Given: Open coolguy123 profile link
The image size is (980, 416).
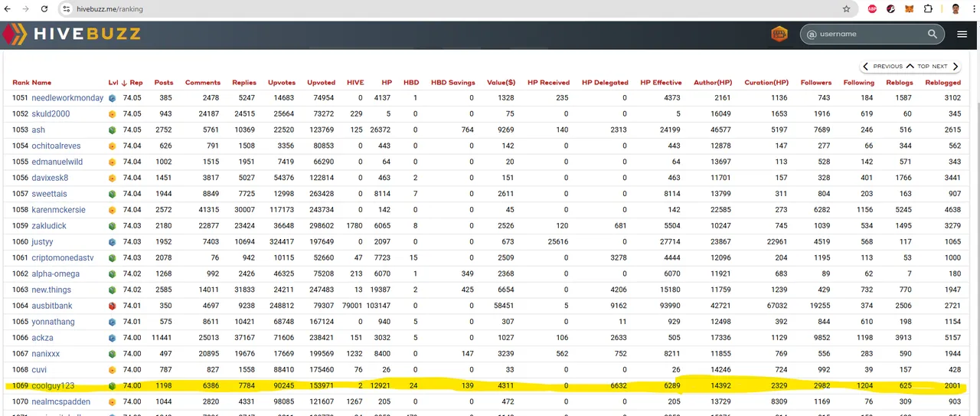Looking at the screenshot, I should pos(53,386).
